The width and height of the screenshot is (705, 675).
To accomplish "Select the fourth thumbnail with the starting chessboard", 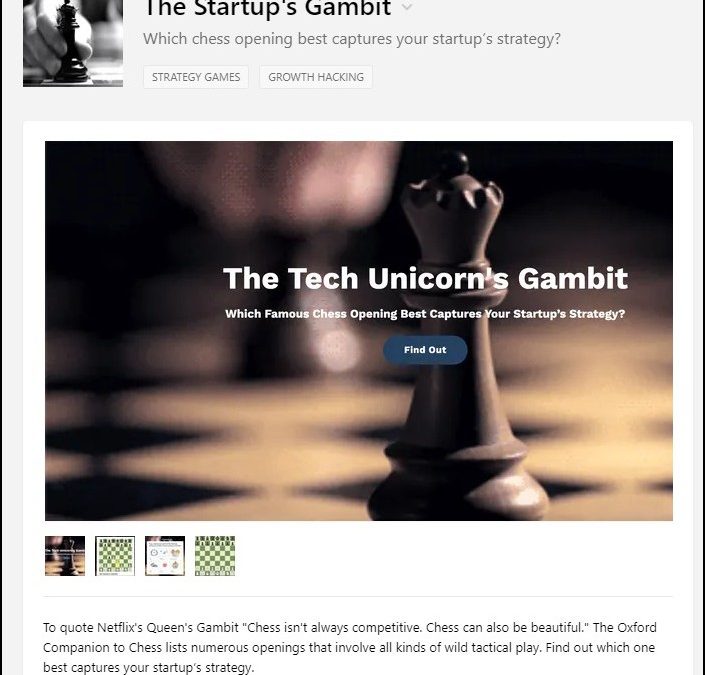I will [215, 556].
